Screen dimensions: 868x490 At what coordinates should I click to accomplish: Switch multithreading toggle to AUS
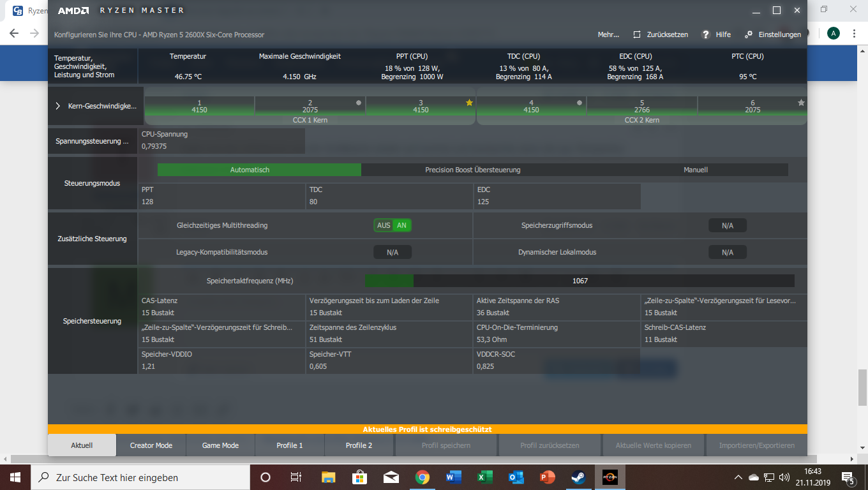(384, 225)
